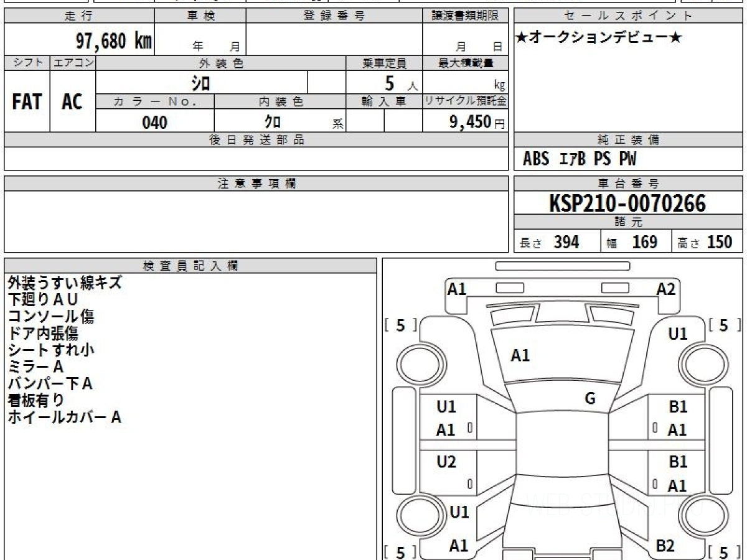Viewport: 747px width, 560px height.
Task: Click the 走行 mileage header
Action: click(78, 16)
